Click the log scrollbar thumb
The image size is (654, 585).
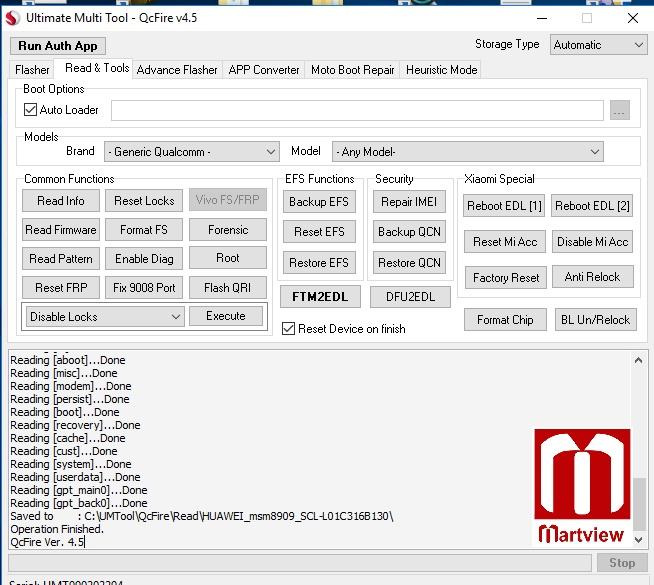point(639,504)
